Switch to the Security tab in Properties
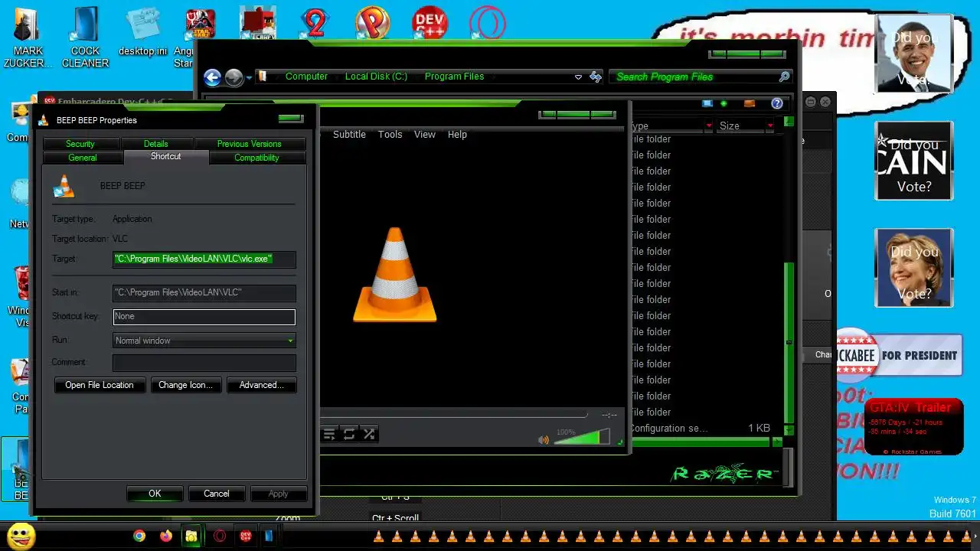This screenshot has width=980, height=551. click(80, 144)
